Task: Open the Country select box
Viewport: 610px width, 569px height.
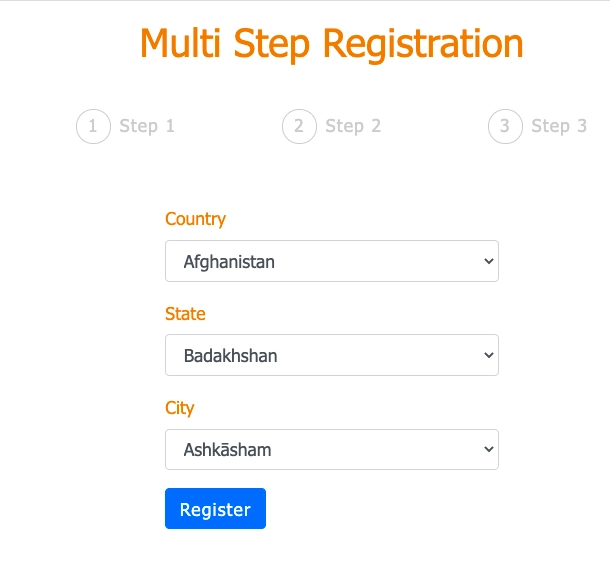Action: tap(332, 261)
